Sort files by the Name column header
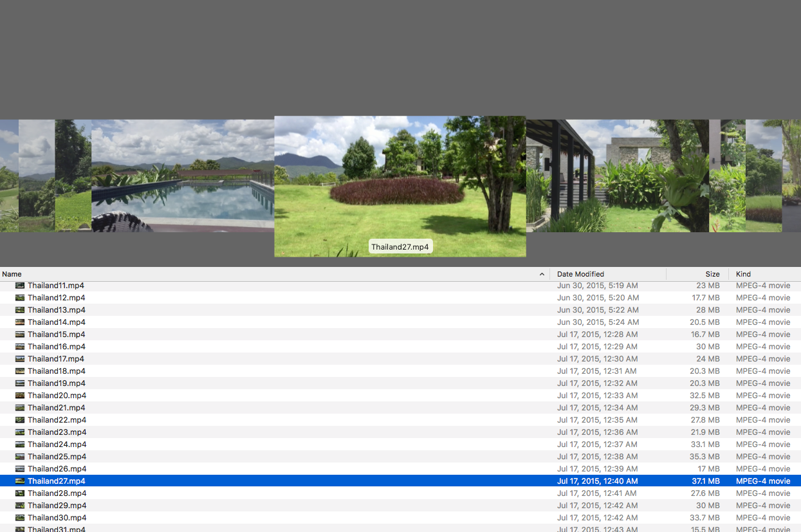 tap(275, 274)
